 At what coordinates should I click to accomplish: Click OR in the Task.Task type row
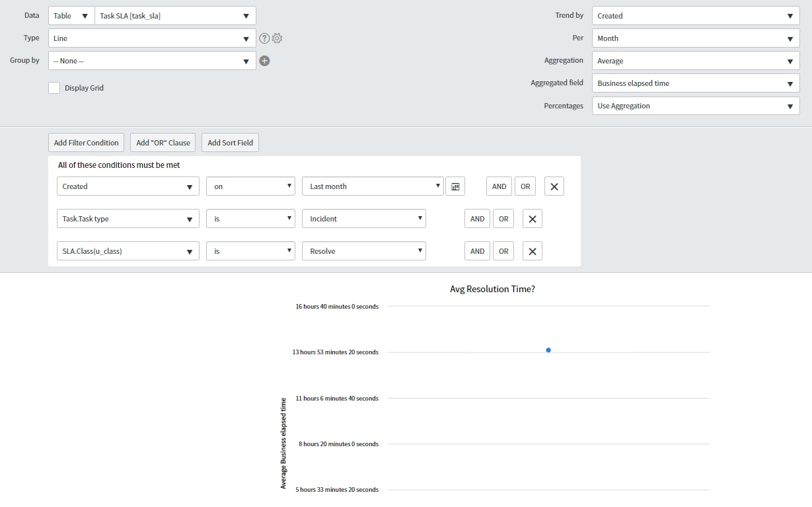tap(503, 219)
